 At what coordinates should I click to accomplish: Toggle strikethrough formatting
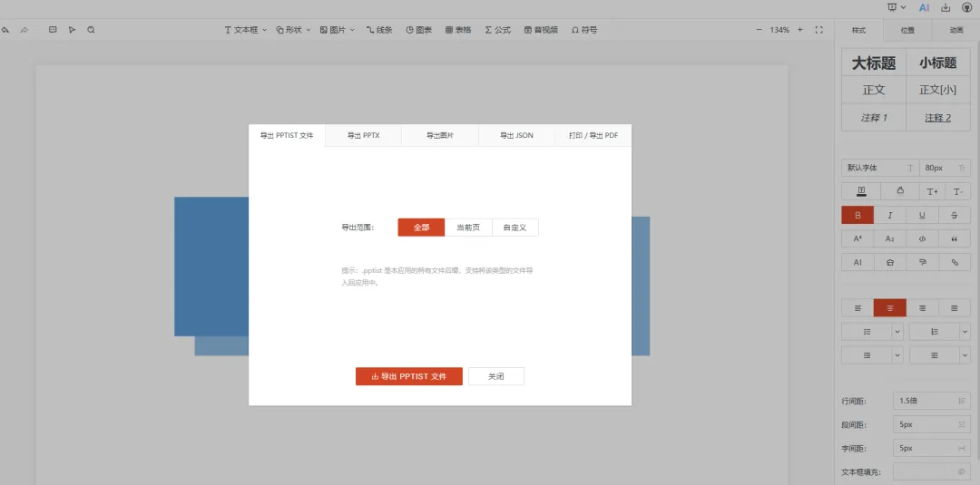955,216
